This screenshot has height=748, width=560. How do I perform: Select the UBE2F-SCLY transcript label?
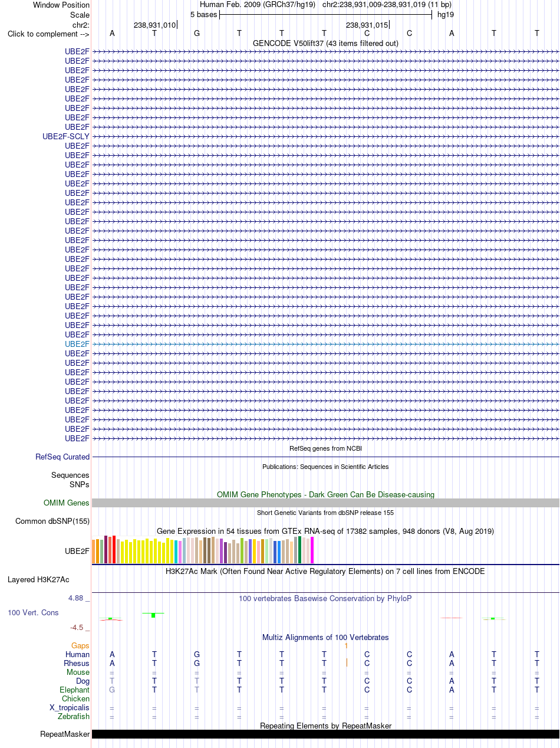(66, 136)
